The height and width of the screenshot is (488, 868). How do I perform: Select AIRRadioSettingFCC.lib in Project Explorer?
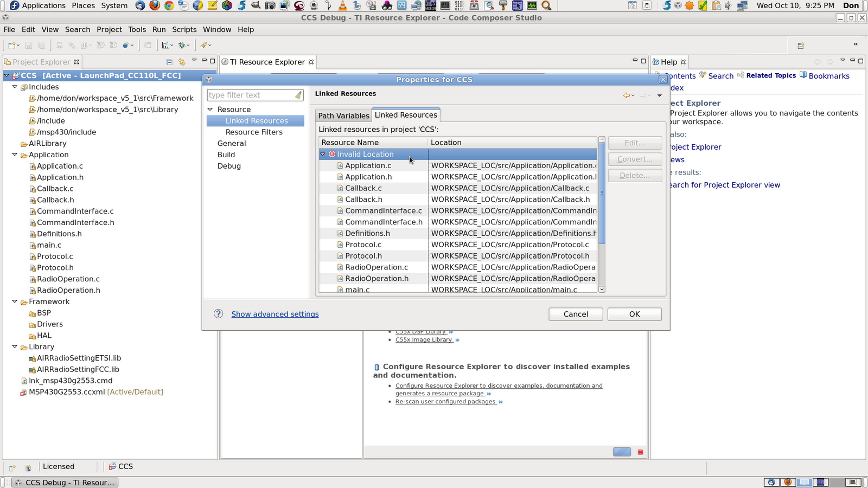coord(78,369)
